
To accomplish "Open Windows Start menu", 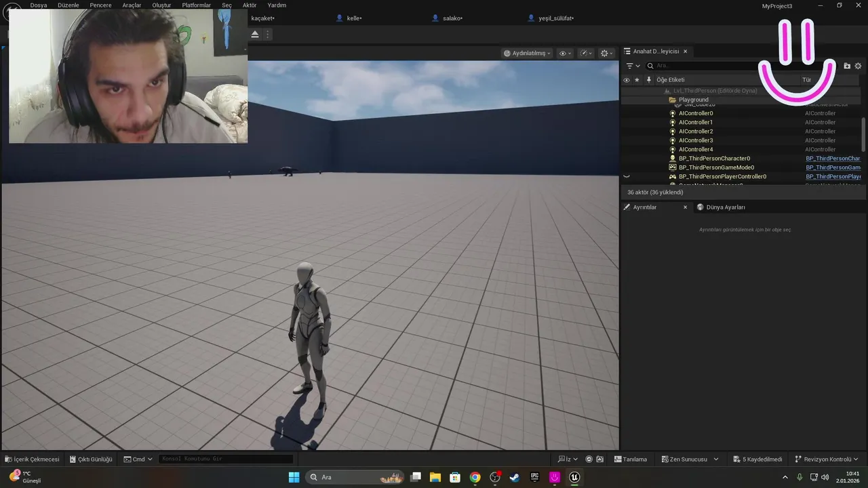I will 294,477.
